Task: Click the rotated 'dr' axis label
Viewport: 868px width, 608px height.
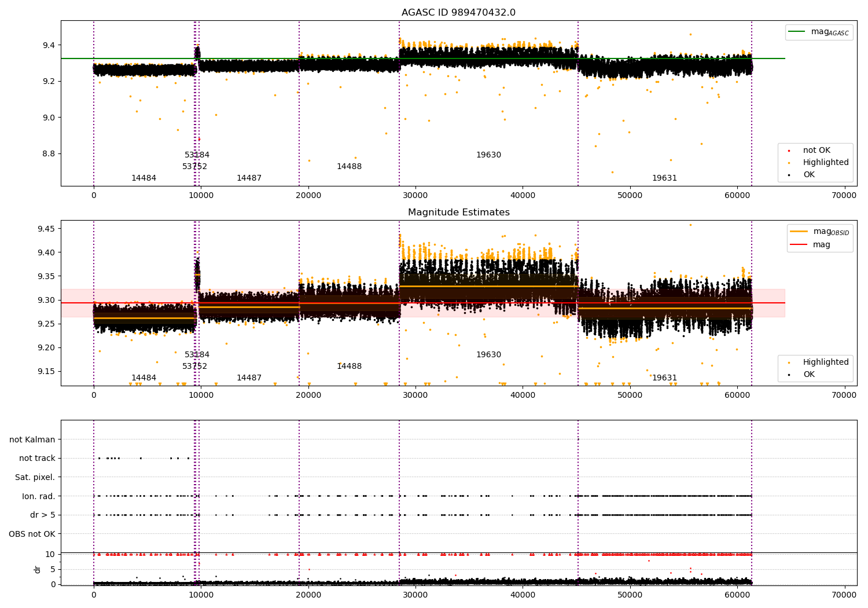Action: 38,569
